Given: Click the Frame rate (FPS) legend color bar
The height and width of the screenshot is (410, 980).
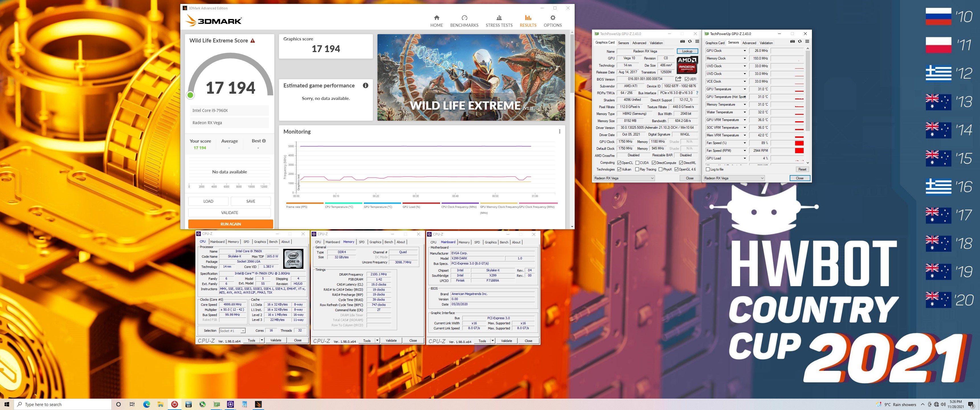Looking at the screenshot, I should [305, 203].
